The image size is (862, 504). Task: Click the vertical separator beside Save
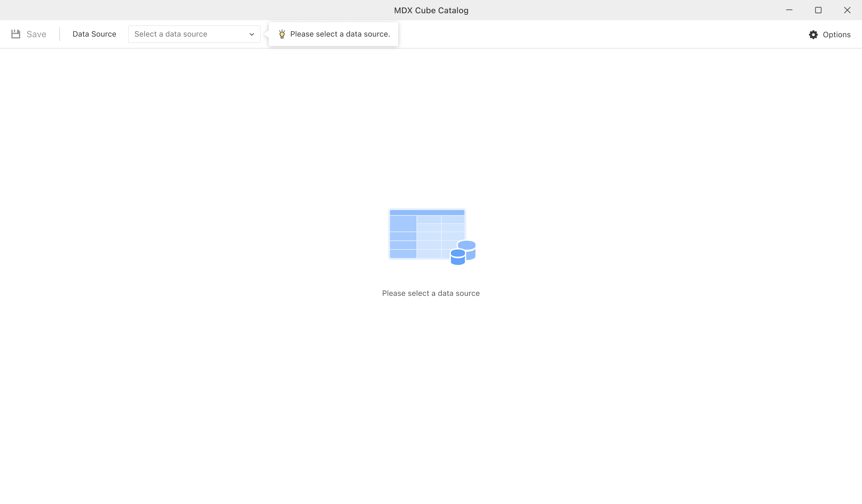(60, 34)
